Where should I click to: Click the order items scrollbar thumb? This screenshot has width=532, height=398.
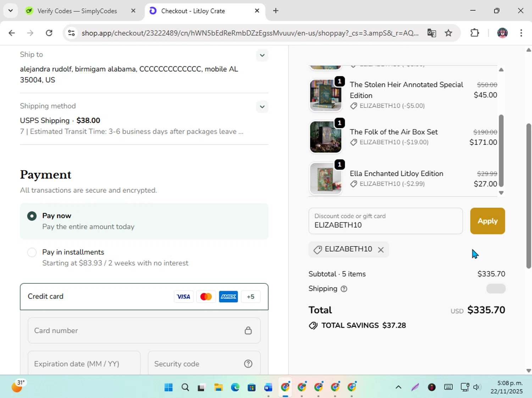pyautogui.click(x=501, y=150)
